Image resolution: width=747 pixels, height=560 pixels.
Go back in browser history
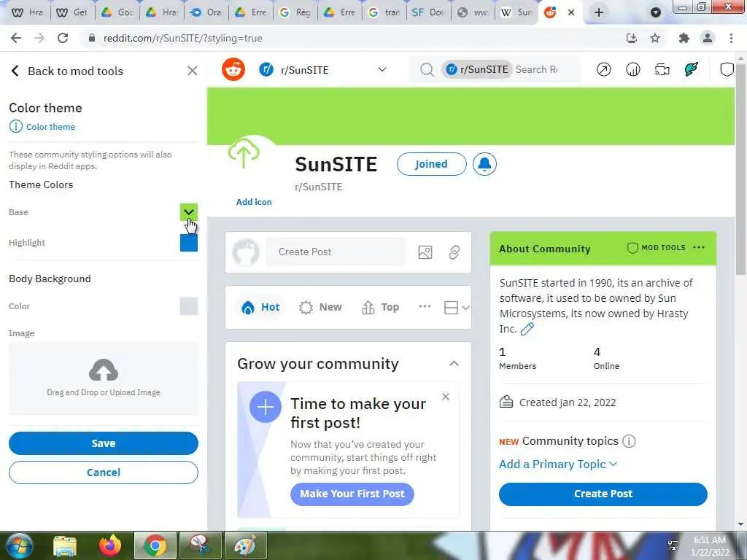16,38
